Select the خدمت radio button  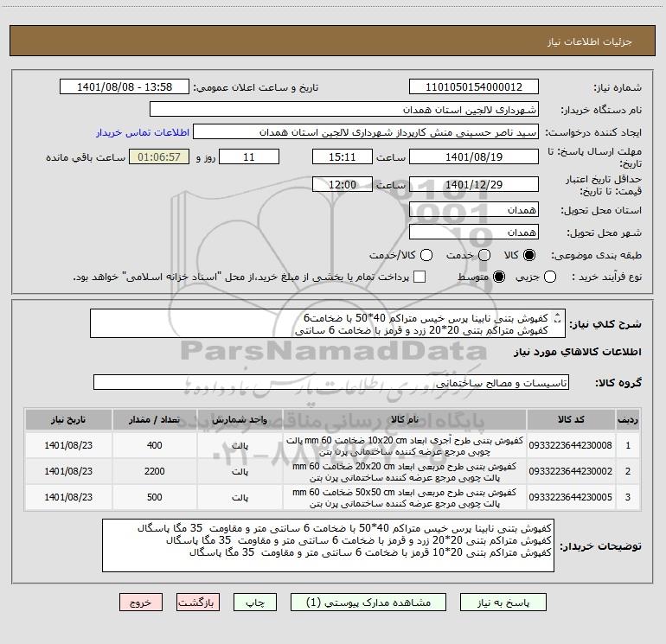point(484,255)
